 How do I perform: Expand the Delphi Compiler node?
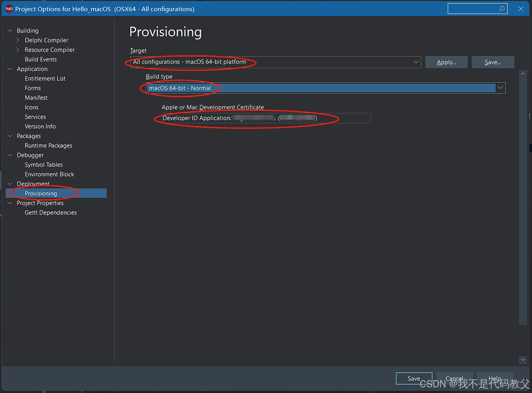click(18, 40)
